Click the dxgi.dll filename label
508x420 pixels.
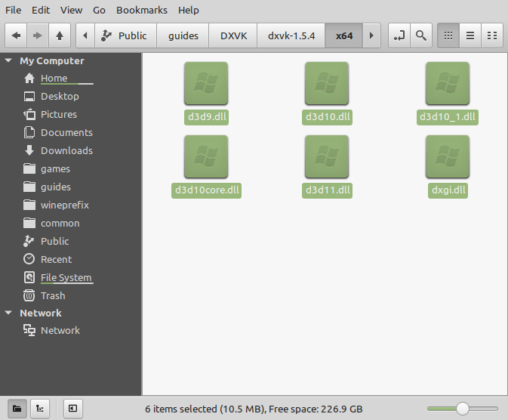[x=448, y=190]
